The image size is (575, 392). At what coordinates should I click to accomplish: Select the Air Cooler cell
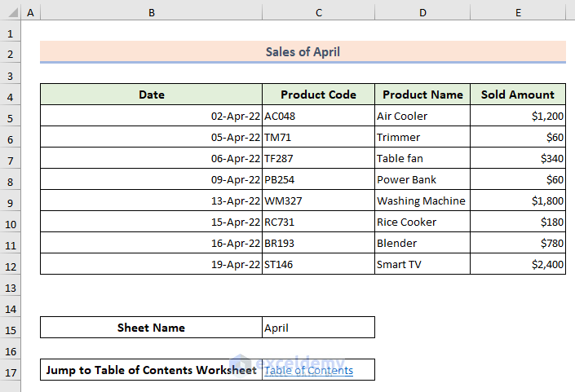click(x=422, y=116)
